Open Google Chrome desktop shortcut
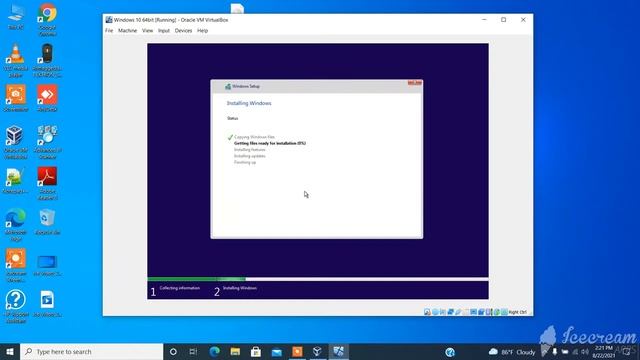Image resolution: width=640 pixels, height=360 pixels. (x=47, y=19)
